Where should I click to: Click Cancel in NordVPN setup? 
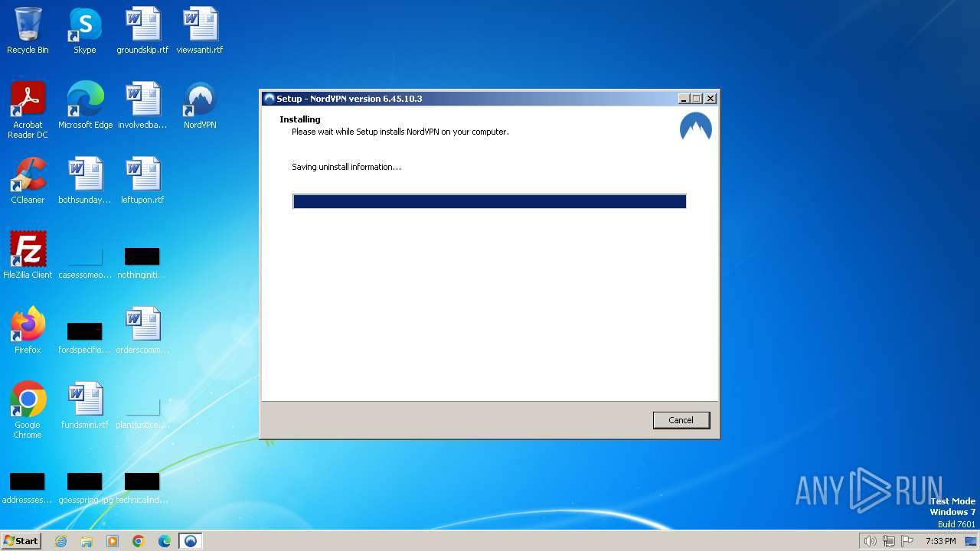click(681, 420)
